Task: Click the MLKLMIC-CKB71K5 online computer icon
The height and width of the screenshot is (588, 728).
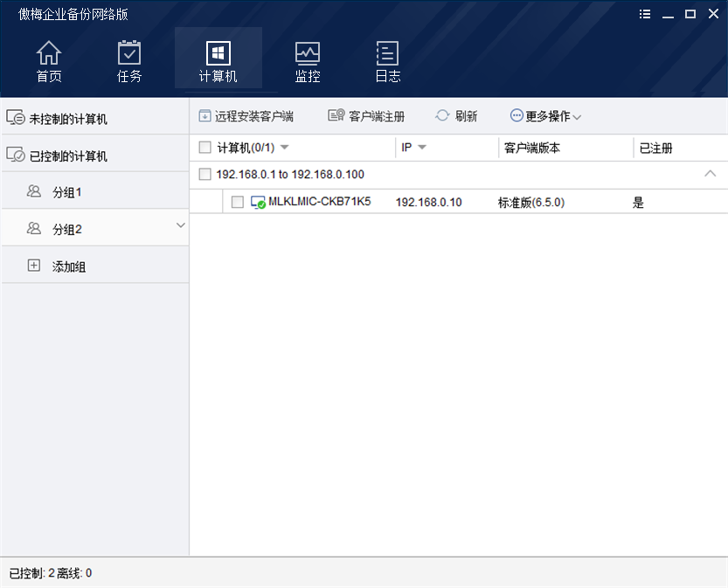Action: pyautogui.click(x=258, y=203)
